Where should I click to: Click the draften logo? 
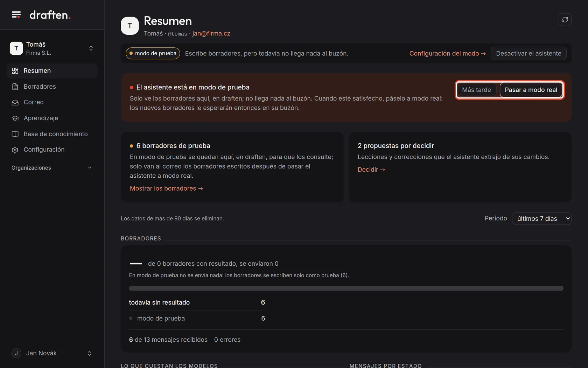tap(50, 15)
